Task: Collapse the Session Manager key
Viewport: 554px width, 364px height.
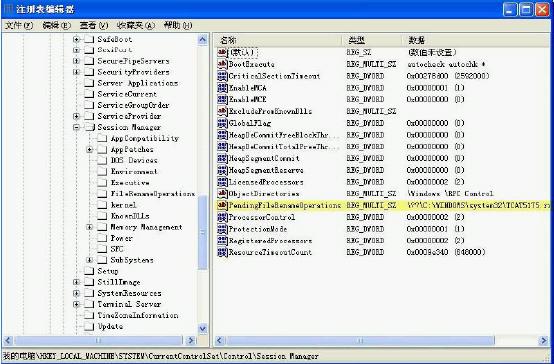Action: (x=76, y=127)
